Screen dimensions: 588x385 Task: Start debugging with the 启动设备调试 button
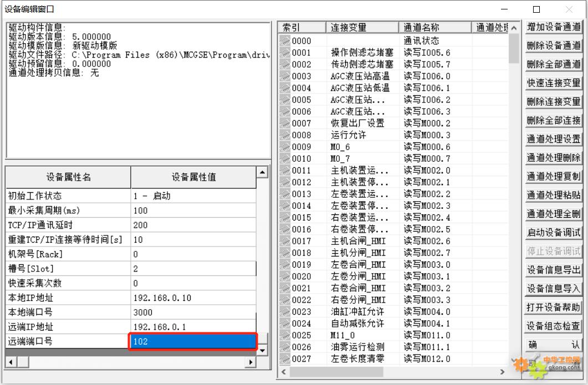point(553,233)
